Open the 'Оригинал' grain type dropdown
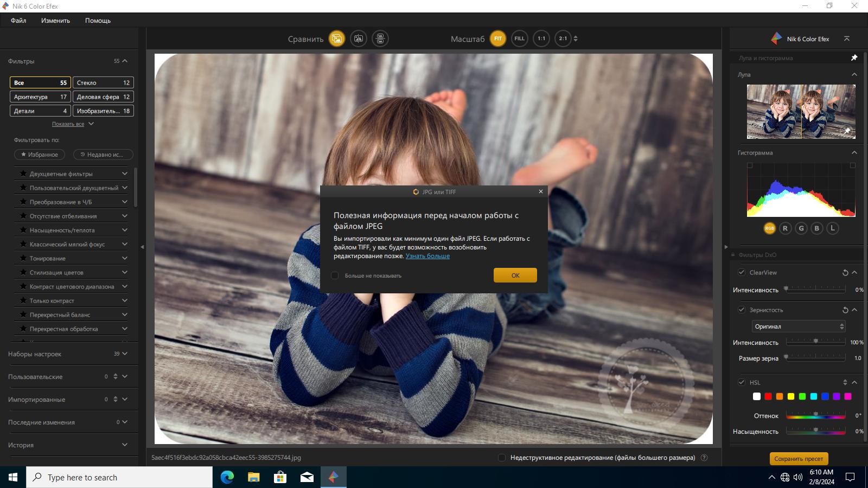This screenshot has height=488, width=868. [799, 326]
